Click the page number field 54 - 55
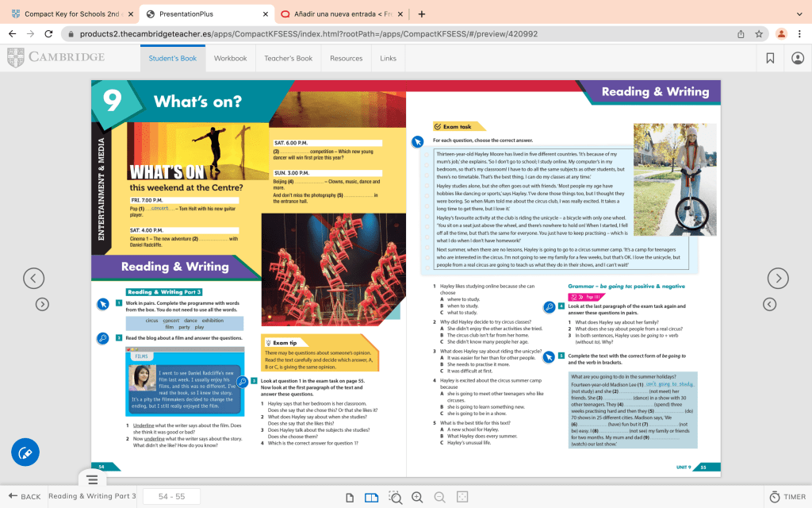812x508 pixels. (x=171, y=497)
